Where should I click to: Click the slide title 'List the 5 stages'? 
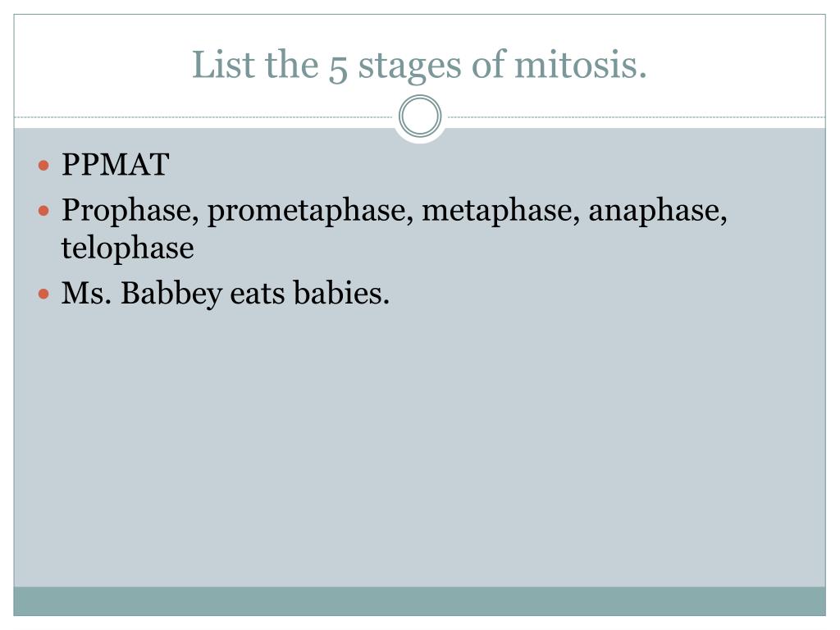pyautogui.click(x=419, y=64)
